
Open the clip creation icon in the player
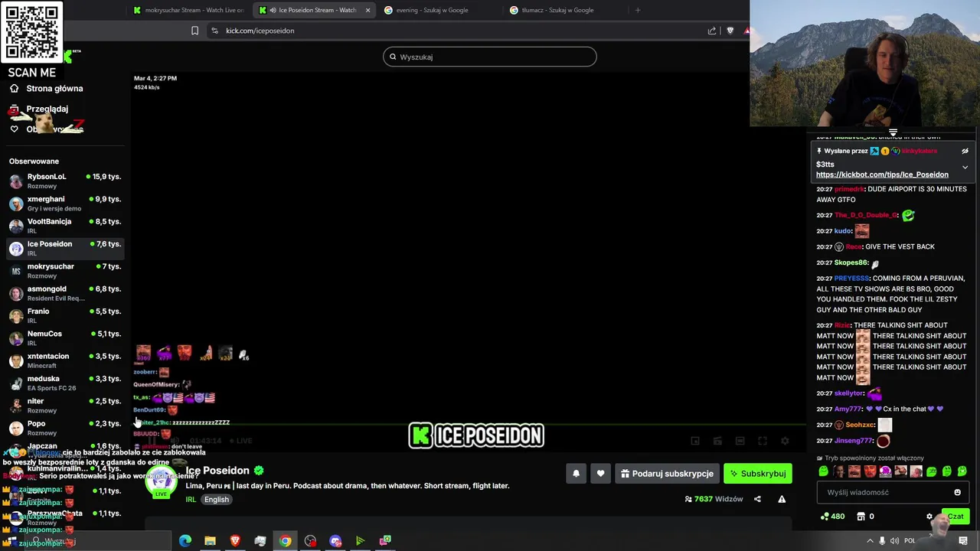[717, 441]
